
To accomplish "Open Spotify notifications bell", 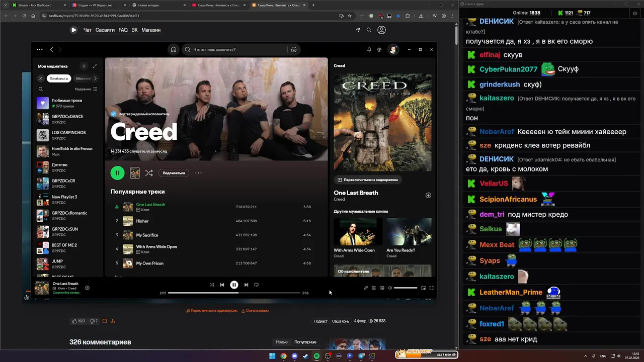I will click(x=369, y=49).
